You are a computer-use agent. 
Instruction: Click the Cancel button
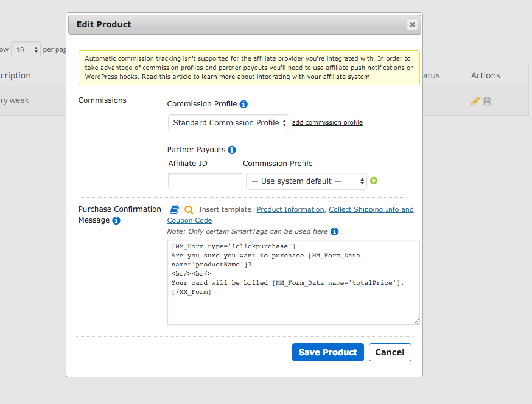pyautogui.click(x=390, y=352)
